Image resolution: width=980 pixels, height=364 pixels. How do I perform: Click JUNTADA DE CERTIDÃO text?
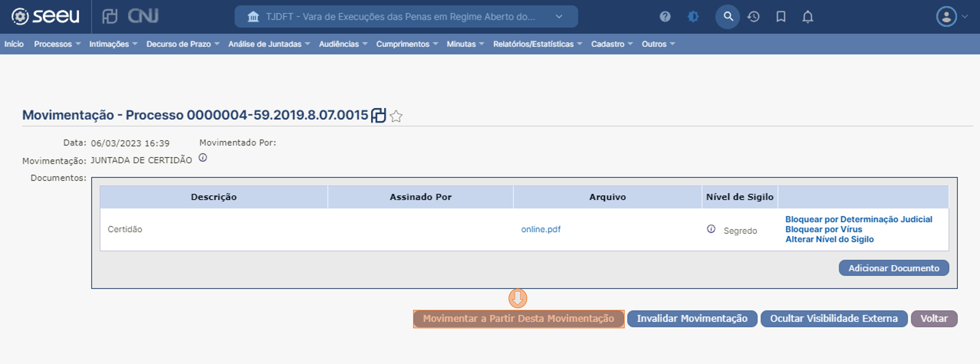(x=141, y=160)
